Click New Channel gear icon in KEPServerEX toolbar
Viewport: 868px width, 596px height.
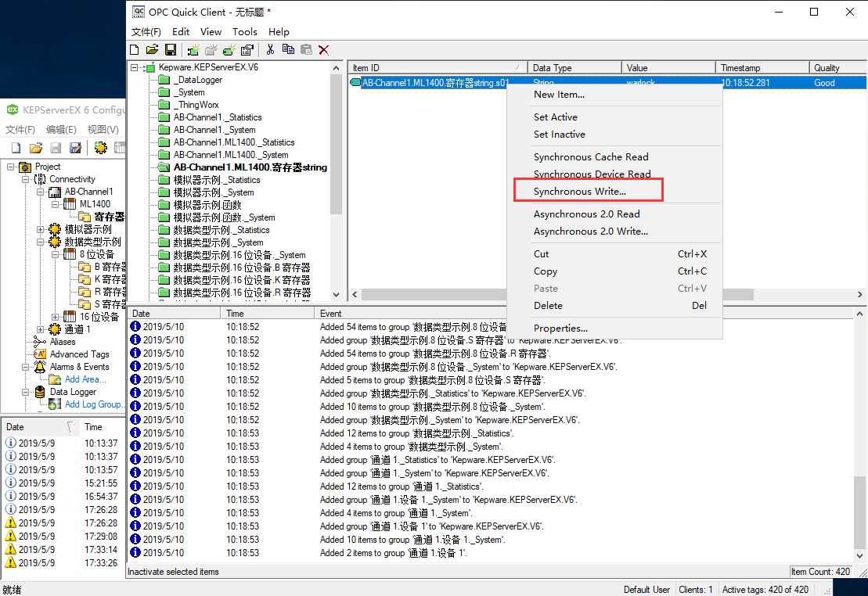coord(101,148)
